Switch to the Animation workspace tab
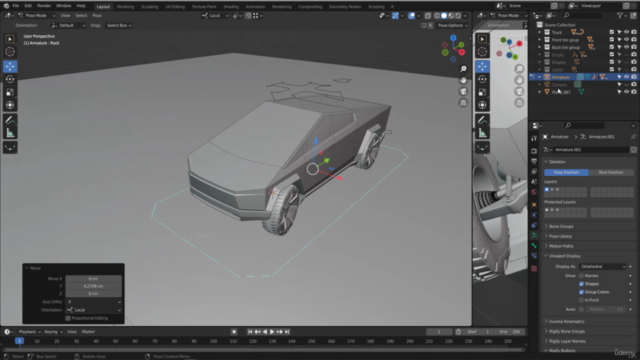Image resolution: width=640 pixels, height=360 pixels. 255,7
